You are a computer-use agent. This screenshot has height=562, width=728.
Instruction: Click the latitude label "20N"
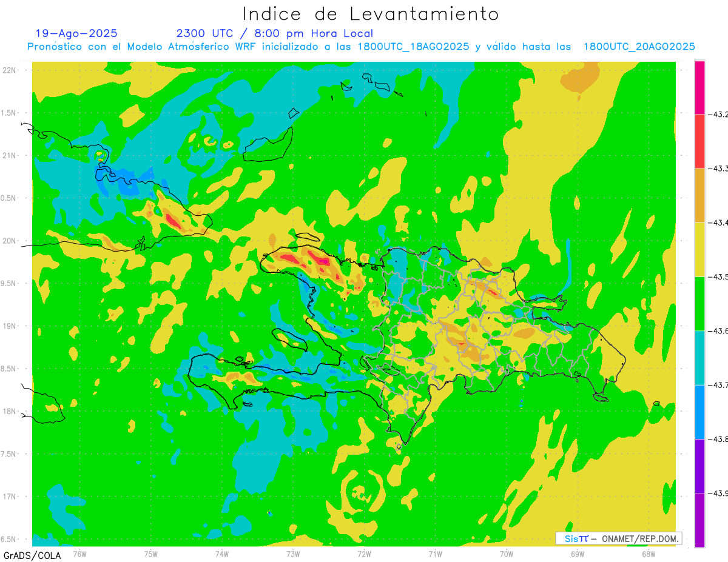[10, 241]
